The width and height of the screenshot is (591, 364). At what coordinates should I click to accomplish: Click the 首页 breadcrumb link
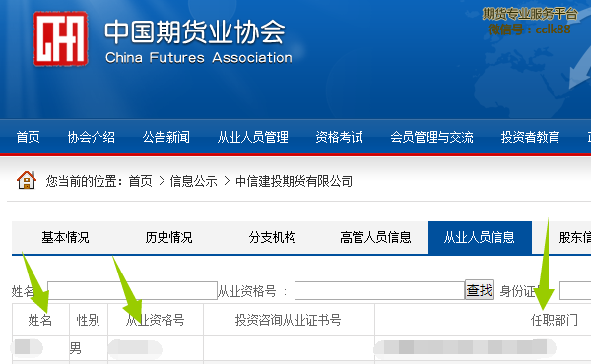click(x=140, y=181)
